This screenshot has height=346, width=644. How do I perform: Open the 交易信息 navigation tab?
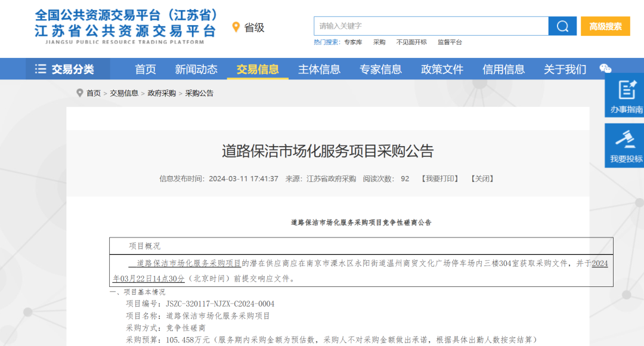(258, 69)
